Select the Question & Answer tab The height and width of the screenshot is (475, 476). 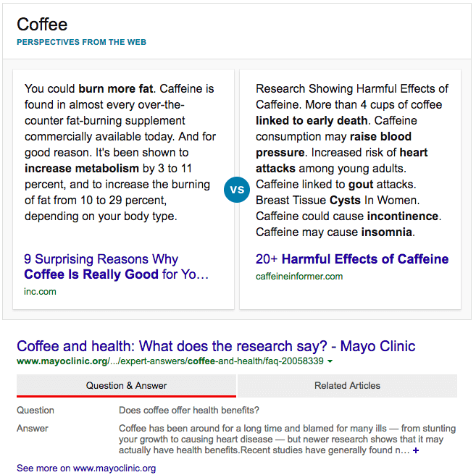click(x=126, y=385)
